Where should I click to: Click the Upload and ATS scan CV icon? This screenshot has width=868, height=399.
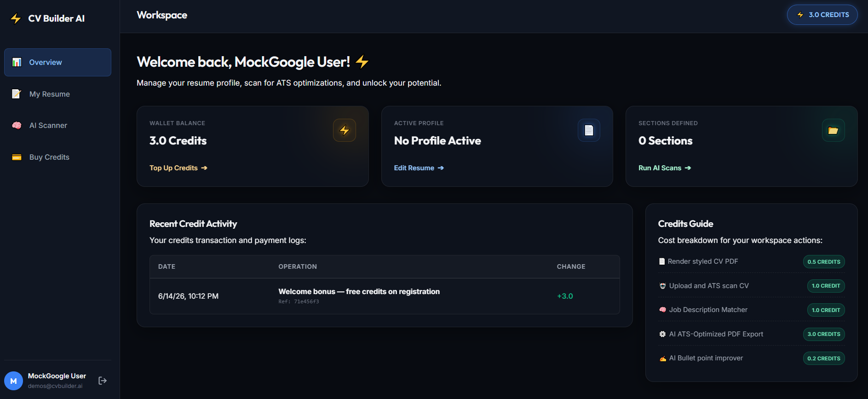pyautogui.click(x=662, y=286)
